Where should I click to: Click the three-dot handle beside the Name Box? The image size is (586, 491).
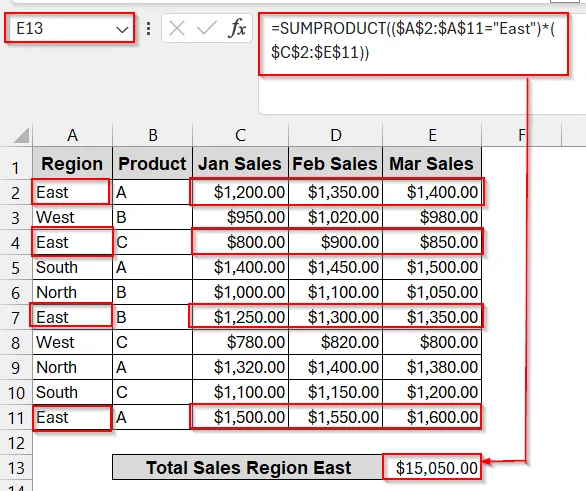(149, 28)
